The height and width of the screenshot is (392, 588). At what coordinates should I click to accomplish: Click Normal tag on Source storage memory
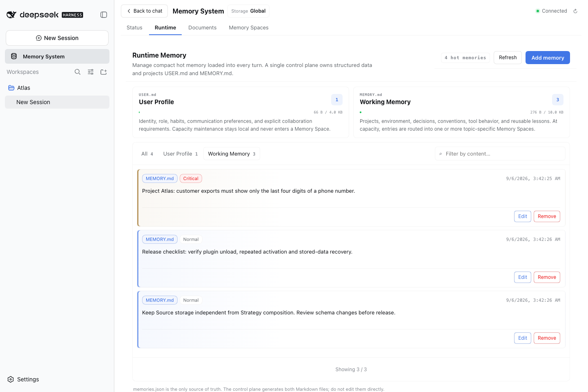pos(191,300)
